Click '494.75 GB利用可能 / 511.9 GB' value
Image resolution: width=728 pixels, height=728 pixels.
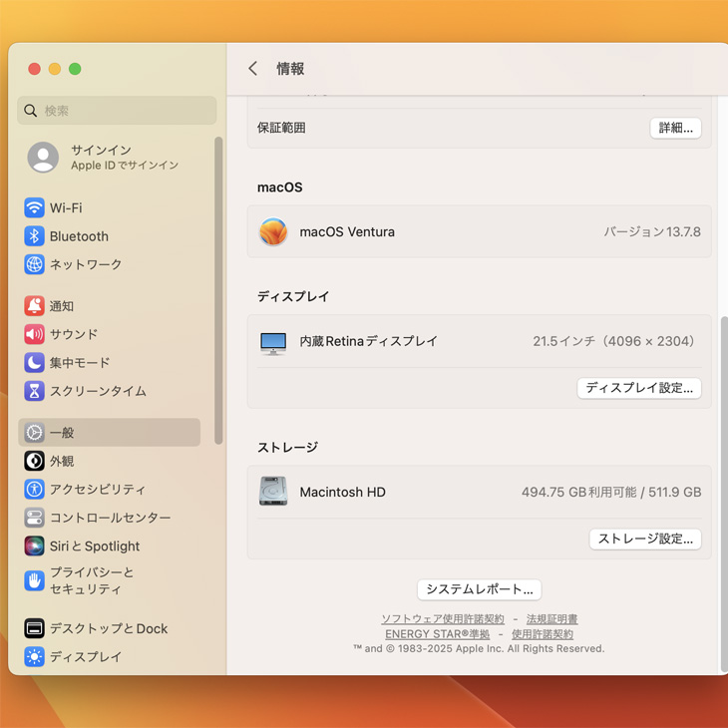pyautogui.click(x=611, y=492)
